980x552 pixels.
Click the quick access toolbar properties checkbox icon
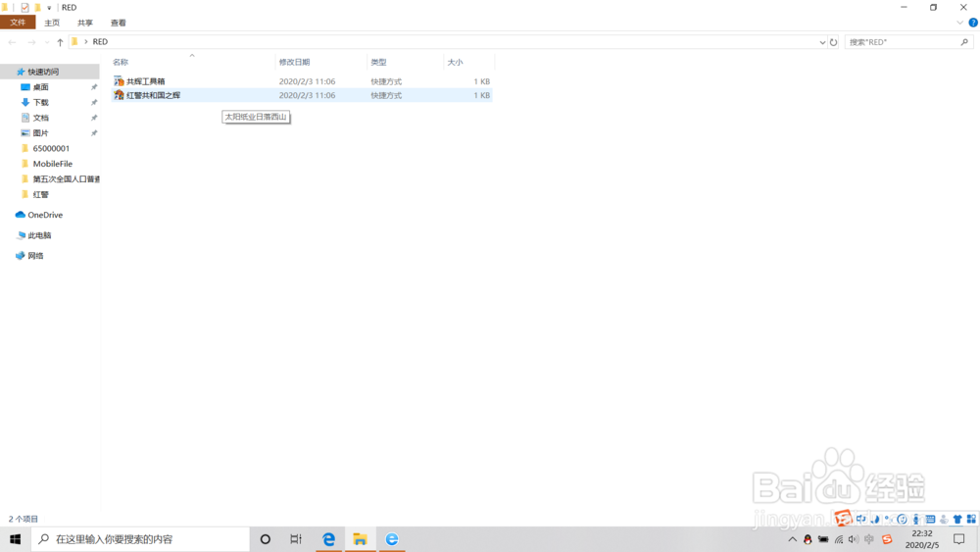[x=24, y=8]
